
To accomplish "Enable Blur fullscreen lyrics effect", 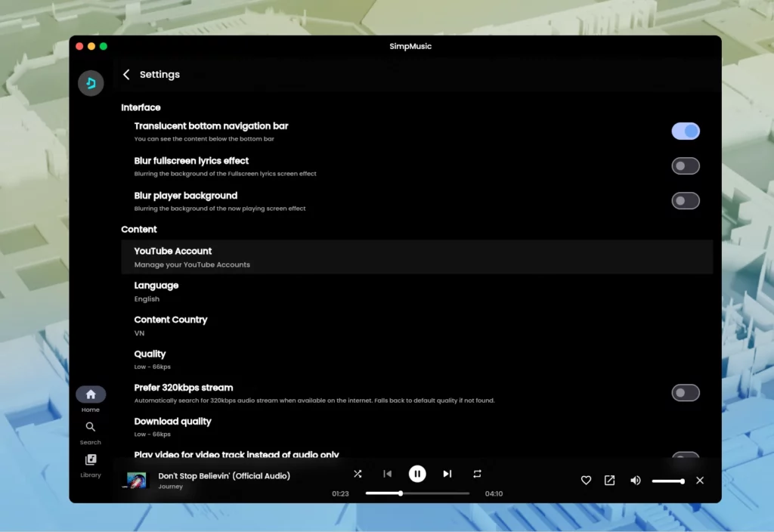I will [685, 165].
